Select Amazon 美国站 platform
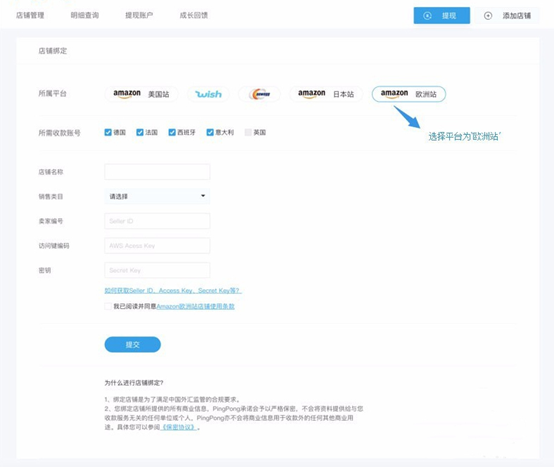Screen dimensions: 554x467 point(141,94)
